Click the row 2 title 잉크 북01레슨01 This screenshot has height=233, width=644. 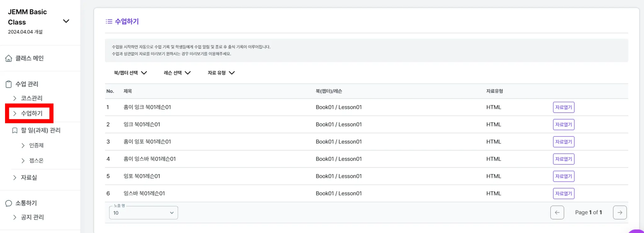142,125
